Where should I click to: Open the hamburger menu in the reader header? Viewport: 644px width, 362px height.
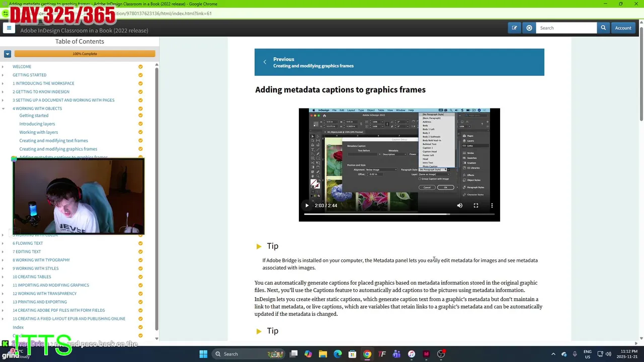point(9,28)
